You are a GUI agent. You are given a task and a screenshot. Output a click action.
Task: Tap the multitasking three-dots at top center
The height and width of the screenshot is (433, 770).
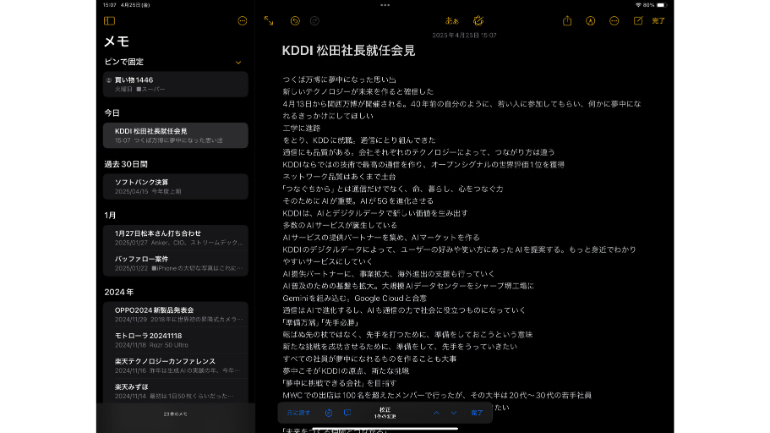[385, 5]
